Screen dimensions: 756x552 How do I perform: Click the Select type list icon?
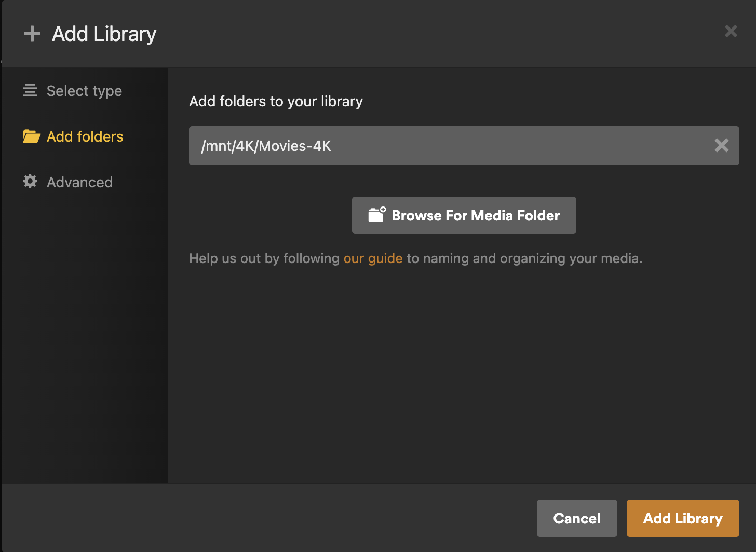tap(30, 91)
